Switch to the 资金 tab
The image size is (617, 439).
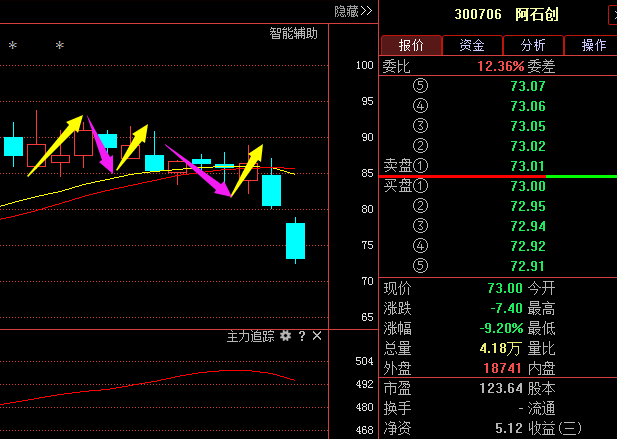(472, 45)
